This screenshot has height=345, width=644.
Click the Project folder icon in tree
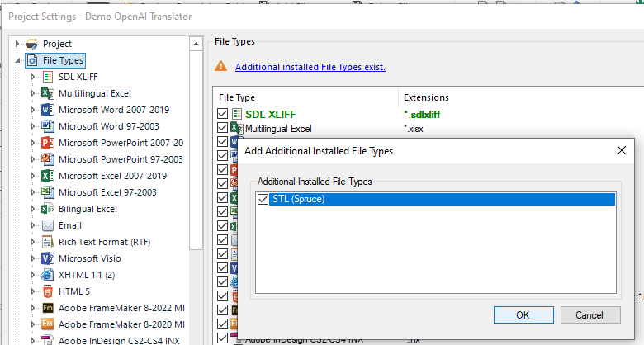(32, 44)
